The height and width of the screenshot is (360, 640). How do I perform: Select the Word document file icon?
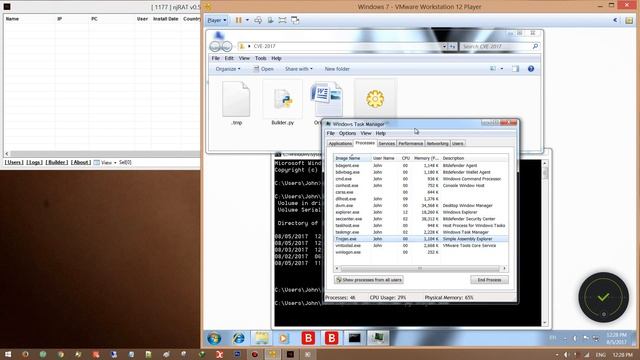[327, 98]
